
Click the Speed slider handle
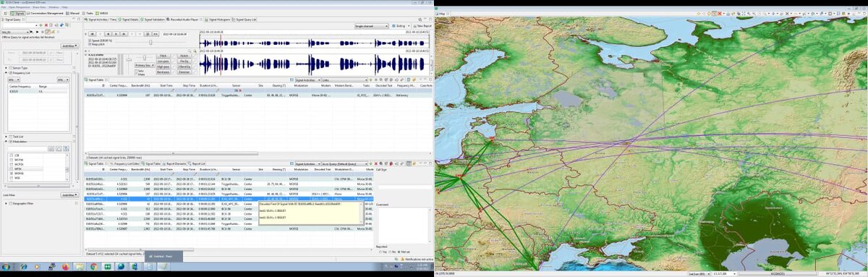(150, 42)
